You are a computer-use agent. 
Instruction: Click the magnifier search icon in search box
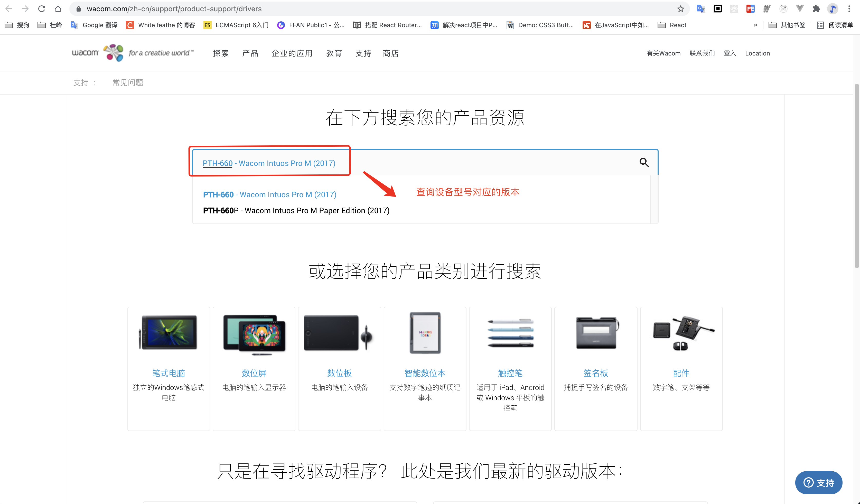click(x=644, y=162)
